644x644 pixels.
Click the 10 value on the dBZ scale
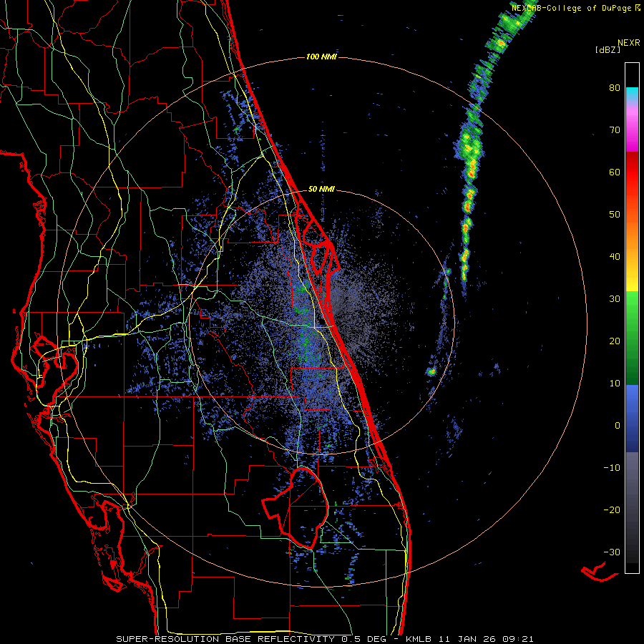[x=615, y=384]
